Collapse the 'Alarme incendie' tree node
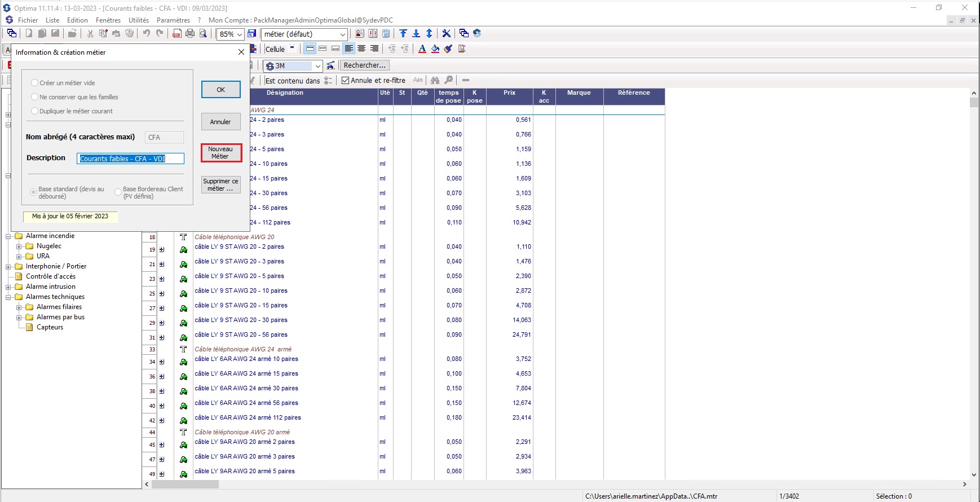 click(8, 236)
